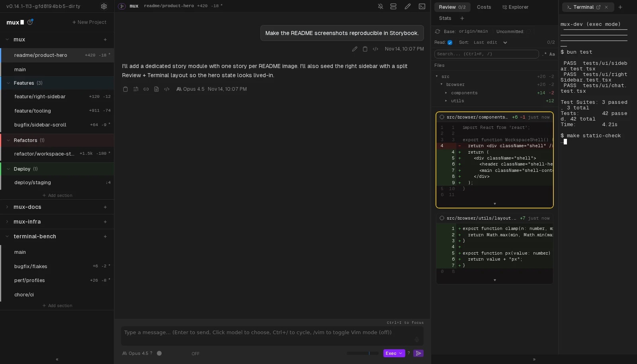Toggle case sensitivity Aa in the file search
637x364 pixels.
pyautogui.click(x=551, y=55)
